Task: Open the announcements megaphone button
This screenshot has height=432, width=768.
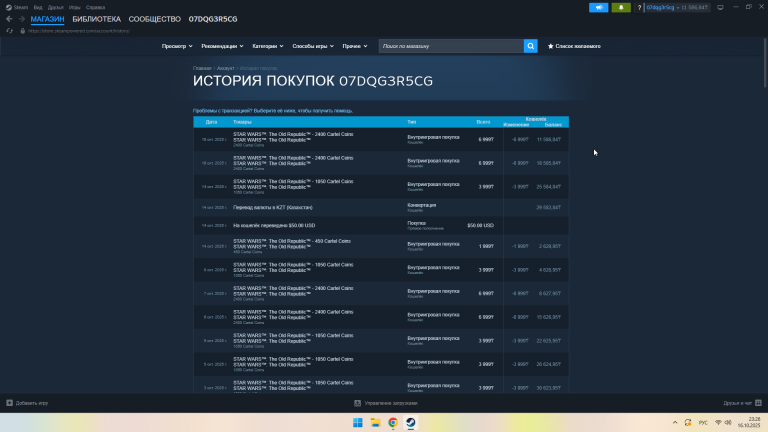Action: [x=599, y=7]
